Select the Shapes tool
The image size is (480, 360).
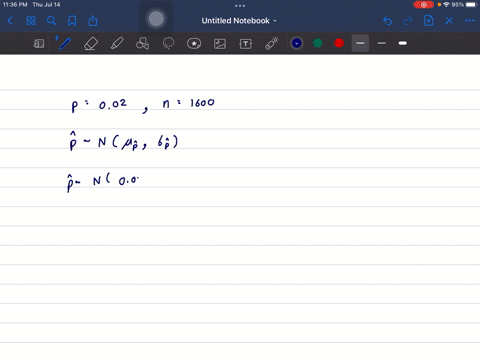coord(142,43)
